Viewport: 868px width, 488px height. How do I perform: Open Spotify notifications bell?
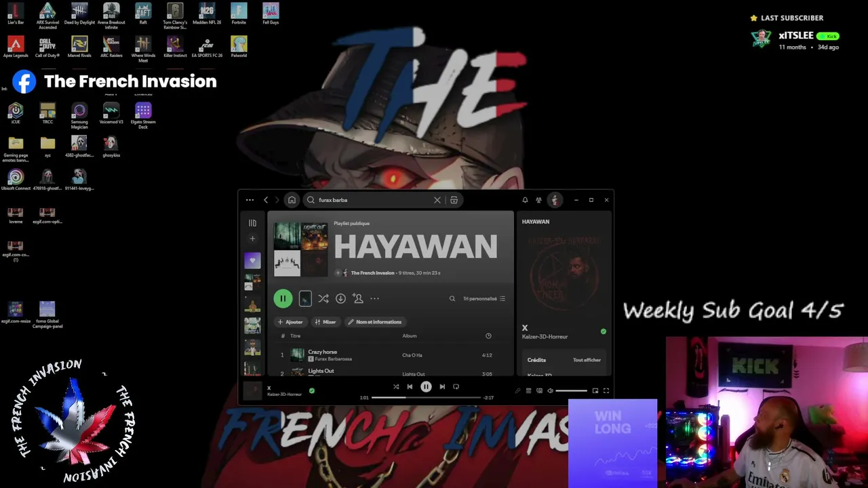[525, 200]
